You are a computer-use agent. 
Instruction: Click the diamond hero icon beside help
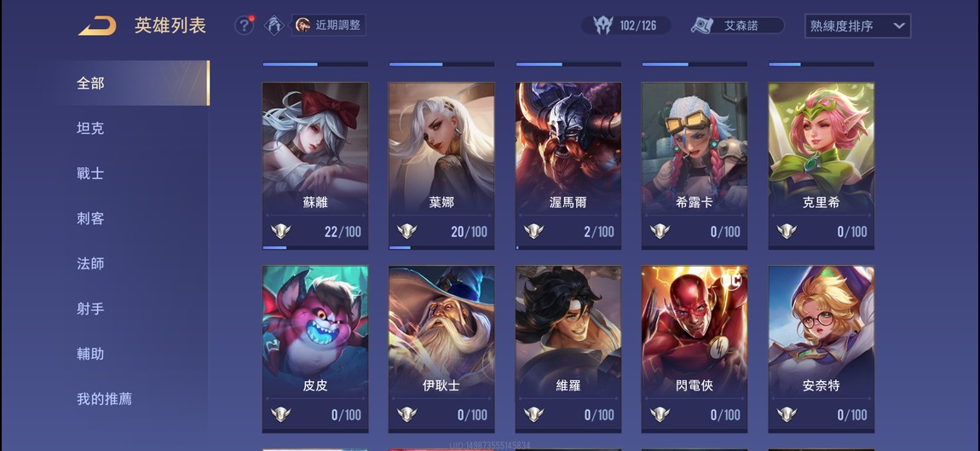[274, 25]
